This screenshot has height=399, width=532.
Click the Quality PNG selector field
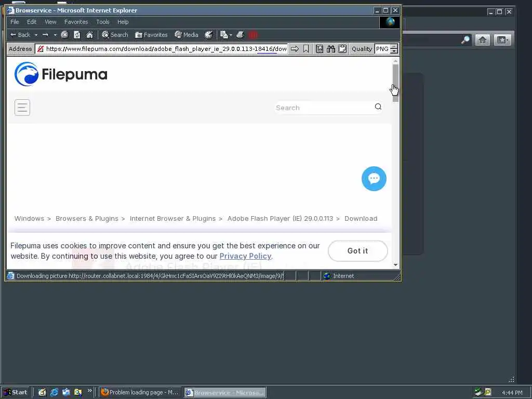(x=382, y=49)
